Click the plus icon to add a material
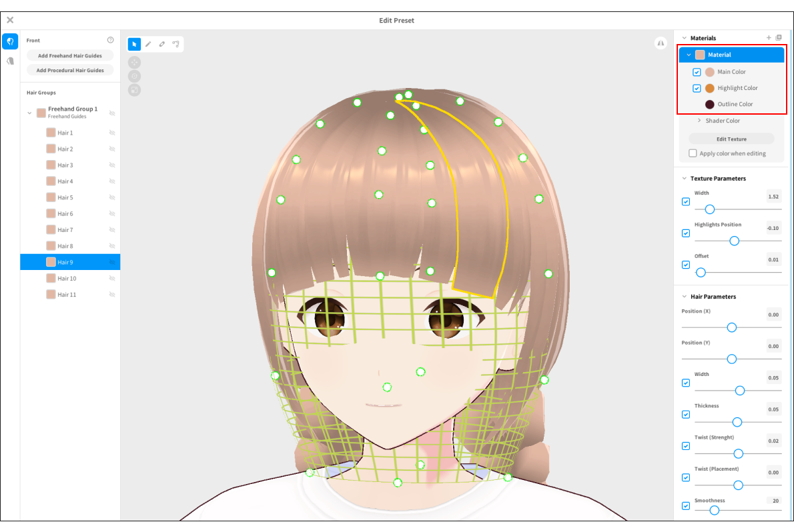 pyautogui.click(x=768, y=37)
